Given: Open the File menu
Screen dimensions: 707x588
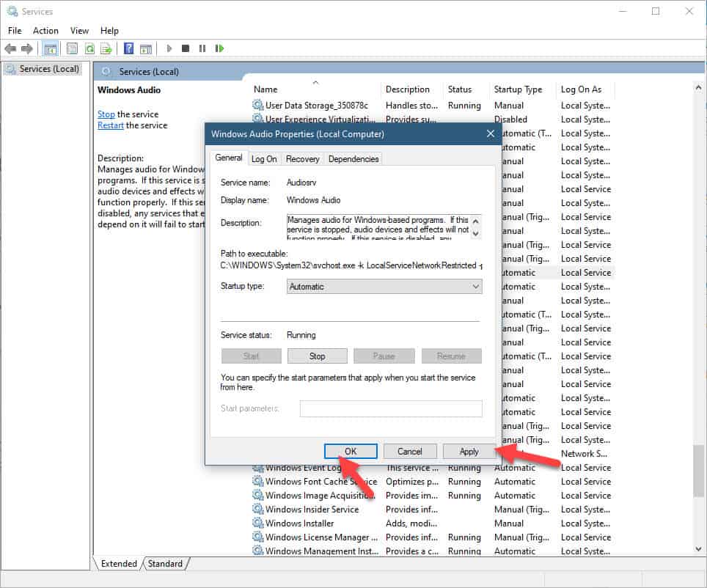Looking at the screenshot, I should click(15, 31).
